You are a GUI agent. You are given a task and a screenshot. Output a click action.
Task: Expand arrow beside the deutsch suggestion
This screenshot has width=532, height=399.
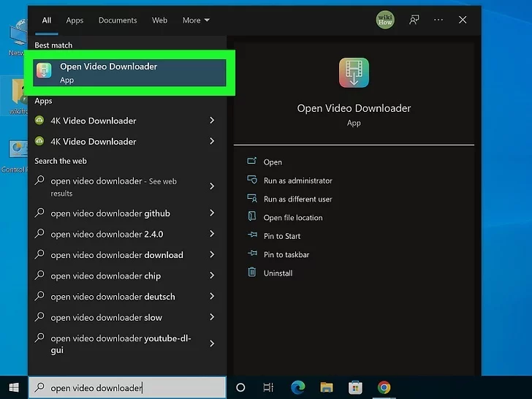pos(212,296)
